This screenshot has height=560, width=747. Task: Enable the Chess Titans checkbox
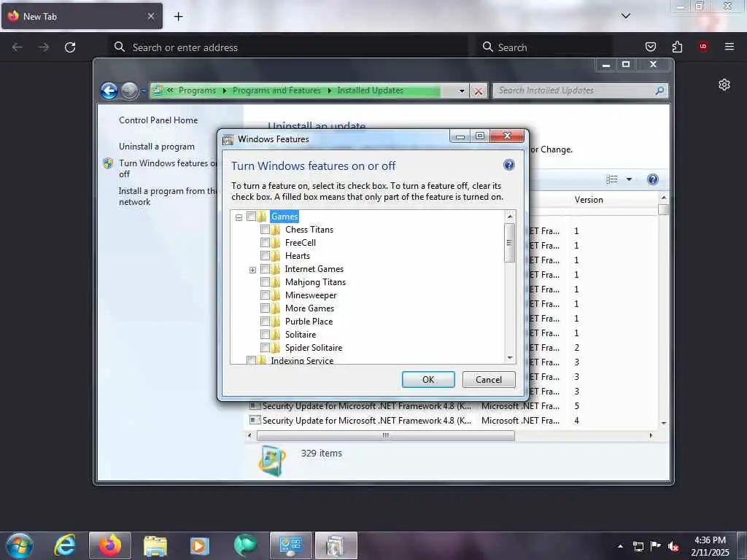(x=265, y=230)
